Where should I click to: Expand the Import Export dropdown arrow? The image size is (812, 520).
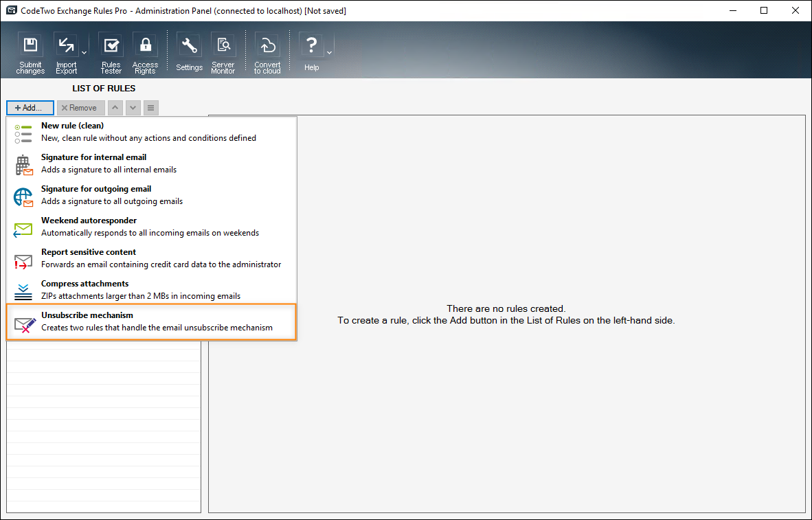[84, 53]
